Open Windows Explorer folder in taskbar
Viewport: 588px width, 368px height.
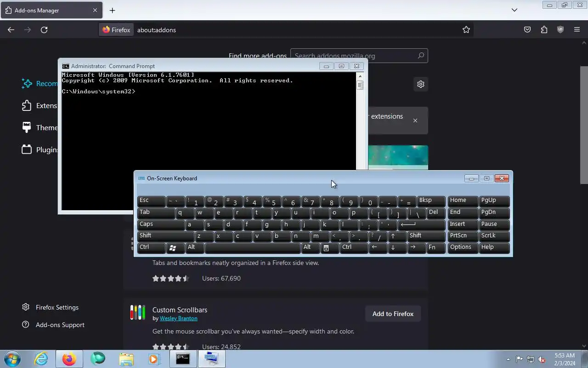tap(126, 359)
